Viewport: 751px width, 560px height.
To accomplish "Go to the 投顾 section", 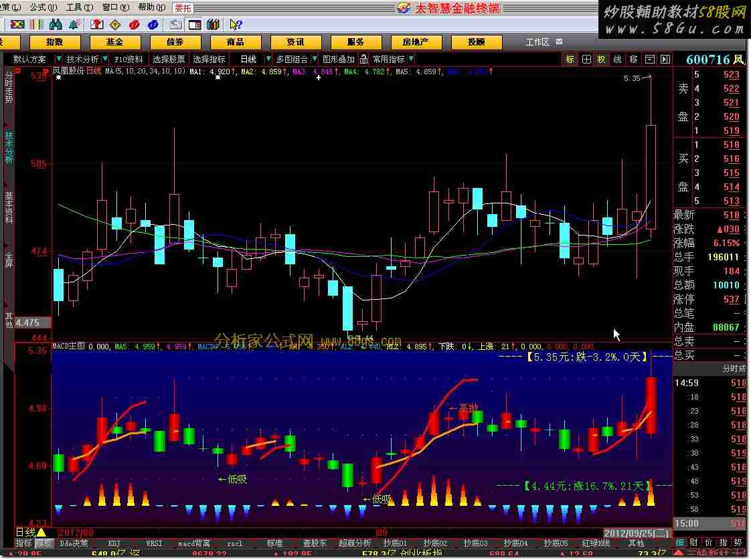I will [476, 42].
